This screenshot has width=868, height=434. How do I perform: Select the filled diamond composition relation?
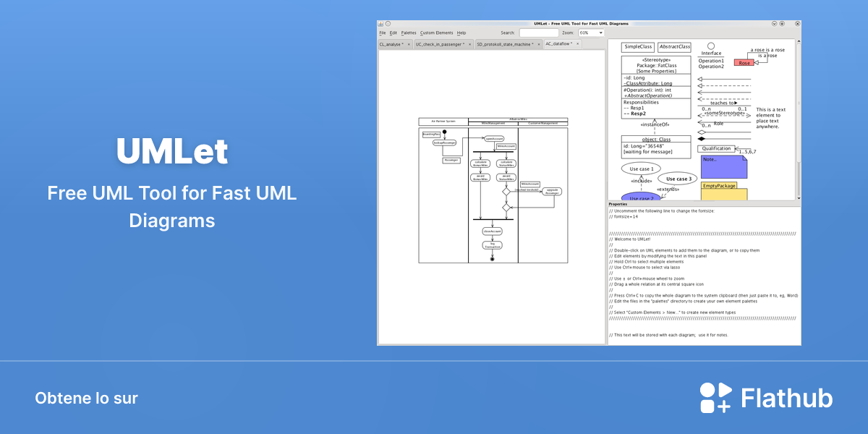(x=724, y=137)
